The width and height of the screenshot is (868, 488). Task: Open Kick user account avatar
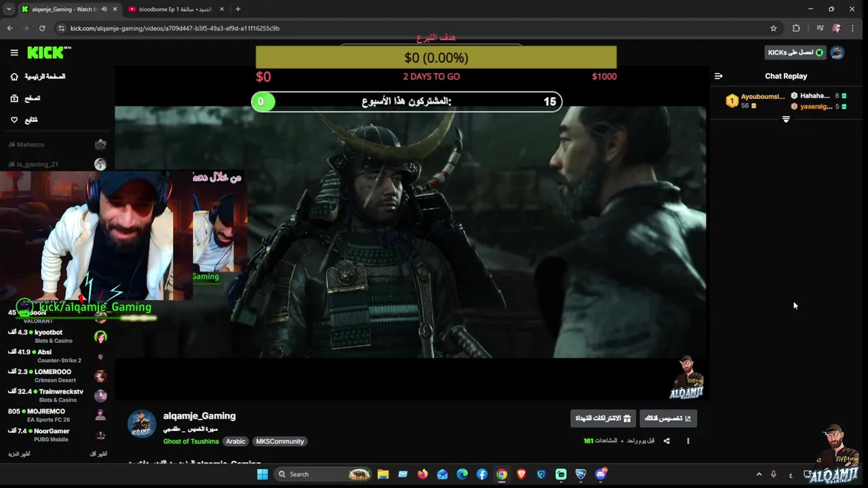837,53
